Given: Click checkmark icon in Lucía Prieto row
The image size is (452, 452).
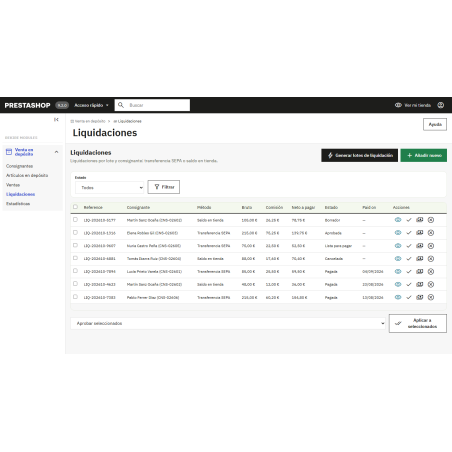Looking at the screenshot, I should (409, 271).
